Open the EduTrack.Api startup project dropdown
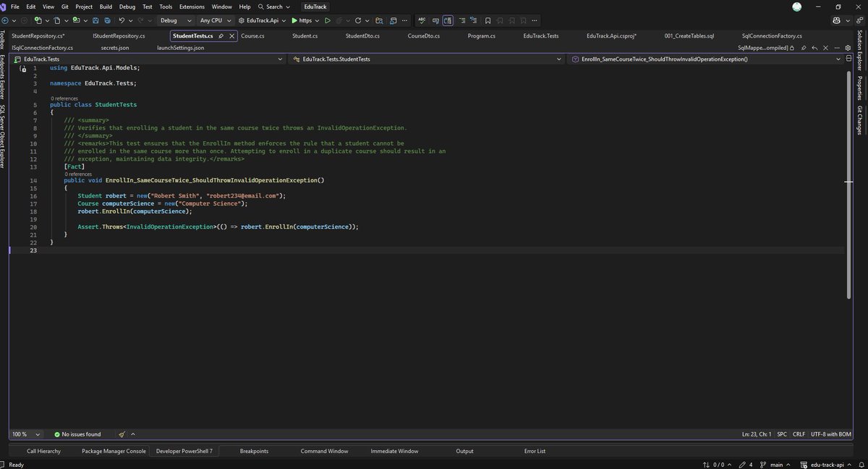Viewport: 868px width, 469px height. coord(262,21)
